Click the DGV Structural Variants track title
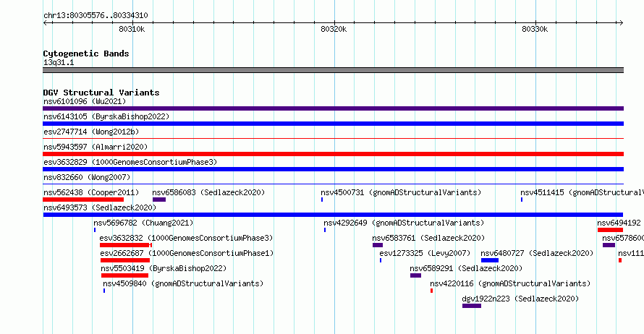The height and width of the screenshot is (334, 644). [101, 93]
